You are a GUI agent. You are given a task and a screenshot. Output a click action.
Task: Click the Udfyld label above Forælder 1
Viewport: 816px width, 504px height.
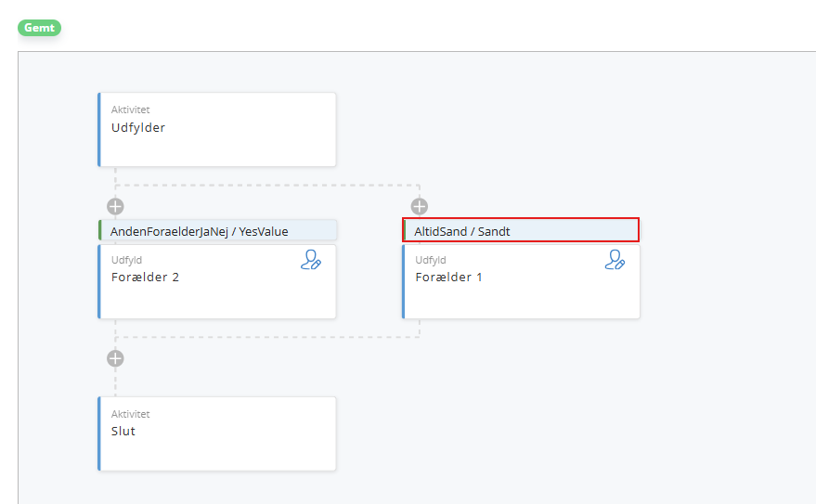[x=431, y=260]
